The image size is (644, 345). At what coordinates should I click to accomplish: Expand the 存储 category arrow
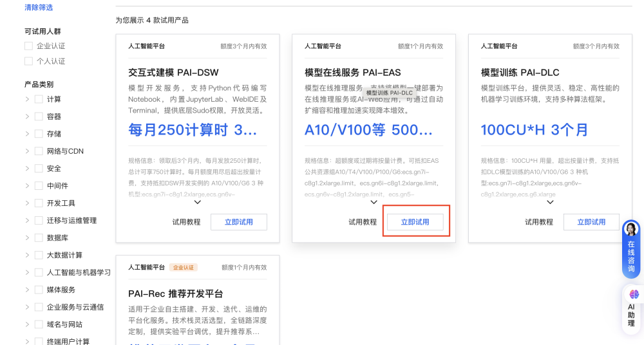(x=27, y=133)
